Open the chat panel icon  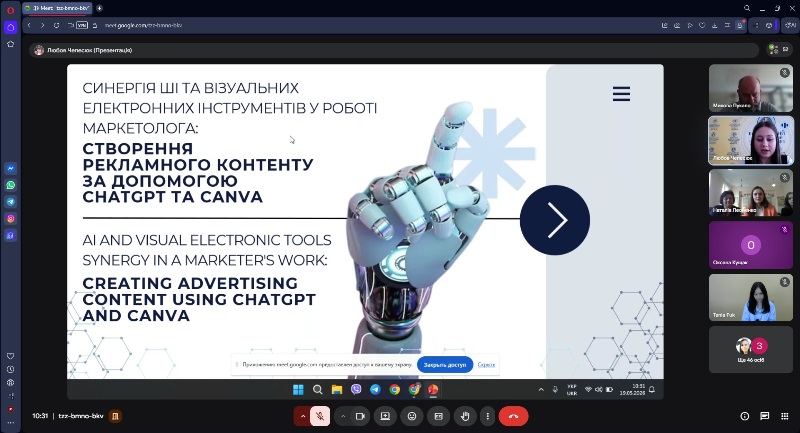click(764, 416)
